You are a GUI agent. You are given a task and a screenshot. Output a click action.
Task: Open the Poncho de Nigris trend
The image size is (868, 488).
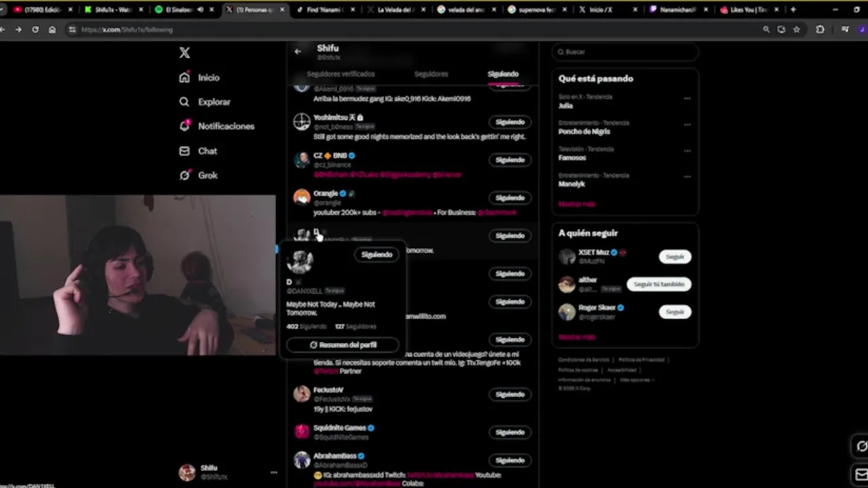coord(584,131)
